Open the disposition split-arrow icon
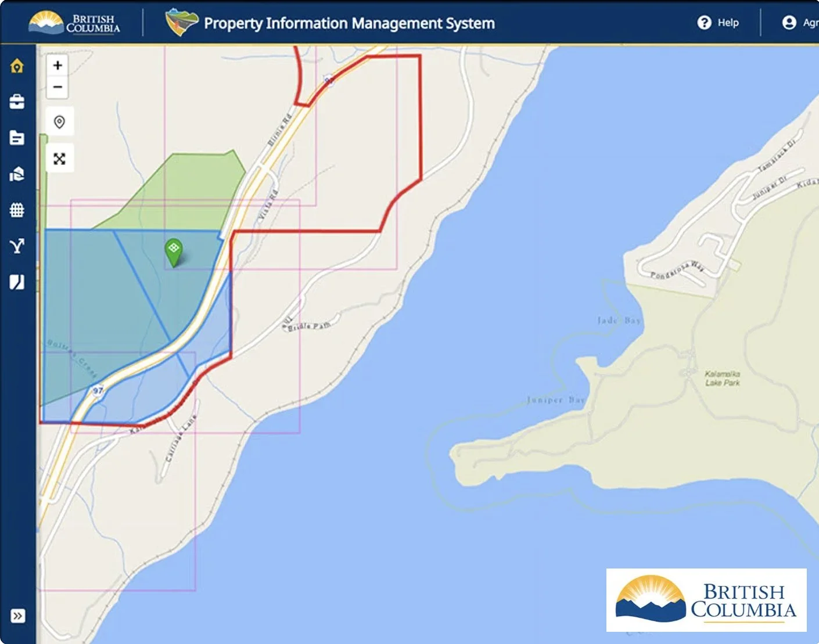Image resolution: width=819 pixels, height=644 pixels. (x=17, y=246)
